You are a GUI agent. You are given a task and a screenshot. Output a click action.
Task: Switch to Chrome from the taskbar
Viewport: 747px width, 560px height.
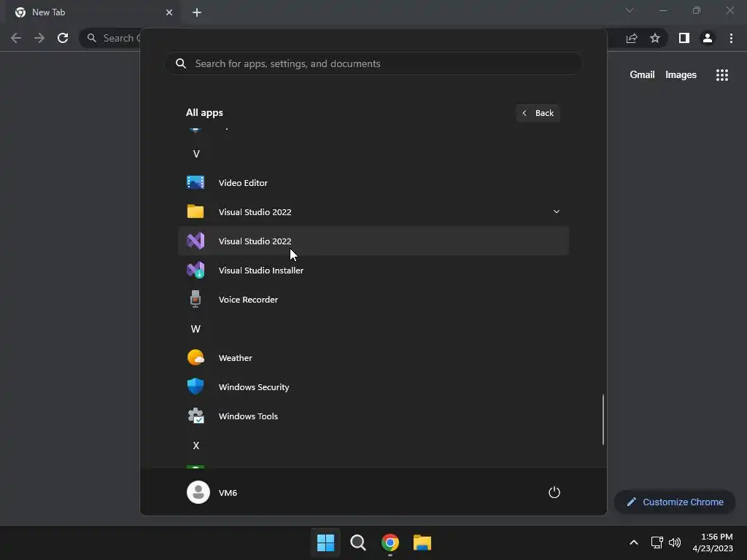[390, 542]
